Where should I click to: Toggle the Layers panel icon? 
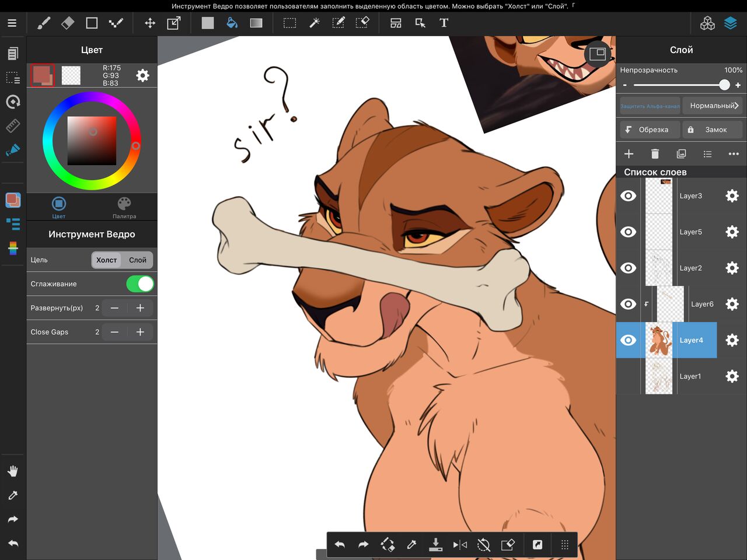coord(731,23)
